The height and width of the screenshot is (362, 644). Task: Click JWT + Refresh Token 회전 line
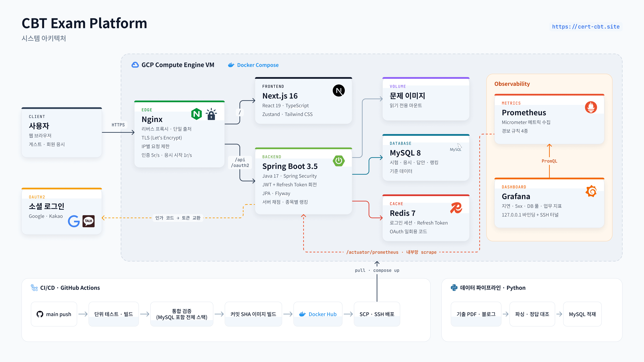click(x=289, y=185)
